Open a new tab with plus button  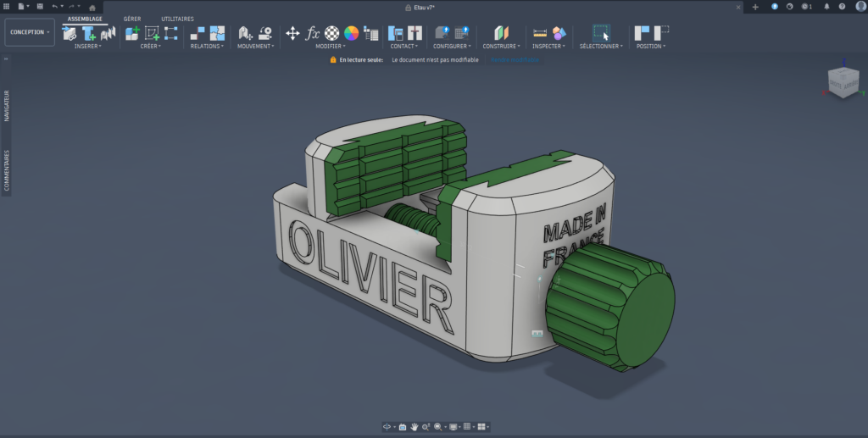coord(755,7)
